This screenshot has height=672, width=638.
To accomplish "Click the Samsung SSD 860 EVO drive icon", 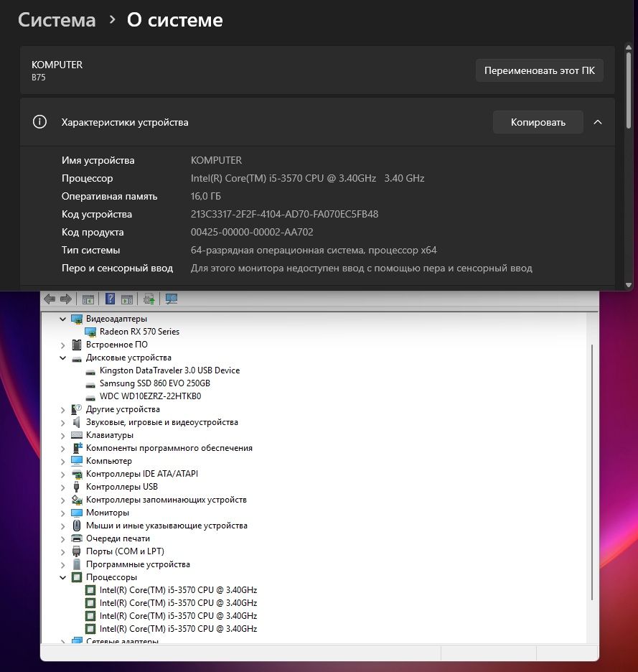I will click(x=90, y=385).
